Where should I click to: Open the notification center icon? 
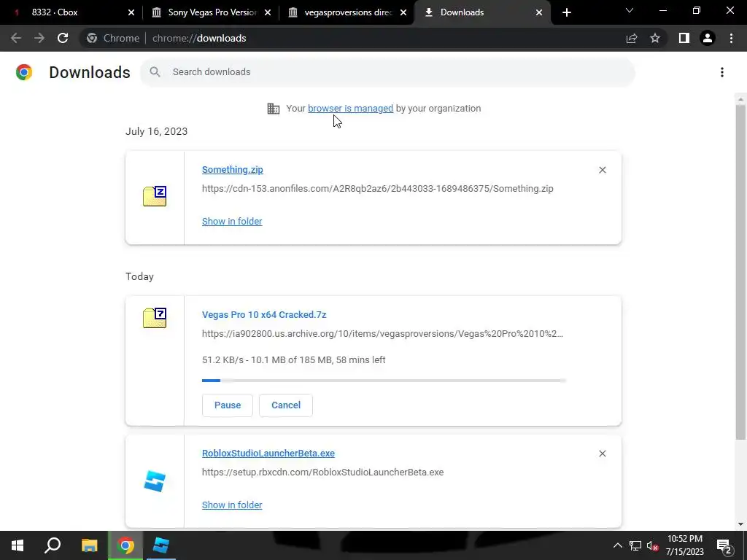(x=724, y=545)
